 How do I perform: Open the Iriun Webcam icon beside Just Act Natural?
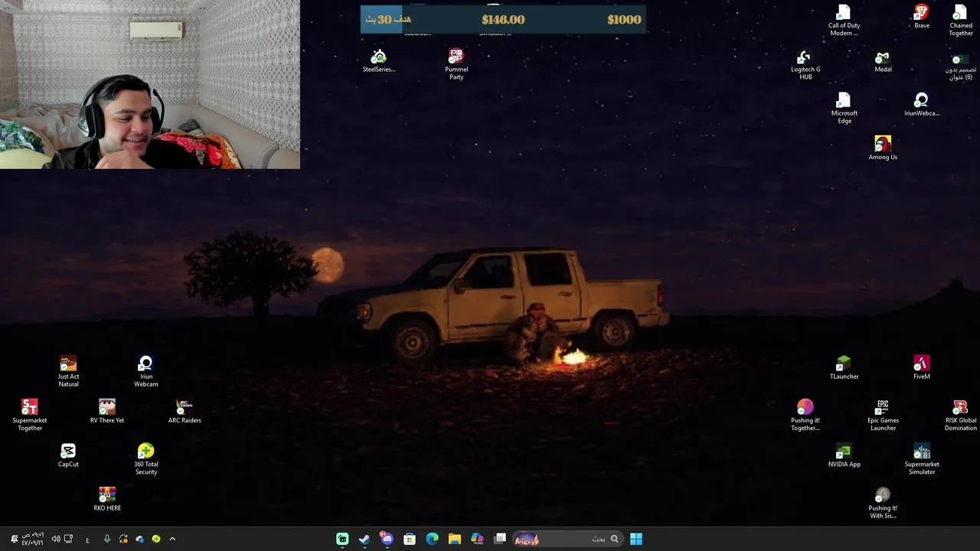[145, 371]
